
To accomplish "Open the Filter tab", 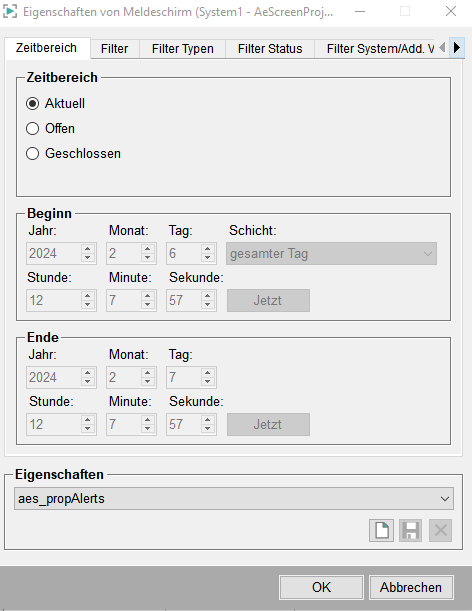I will point(115,49).
